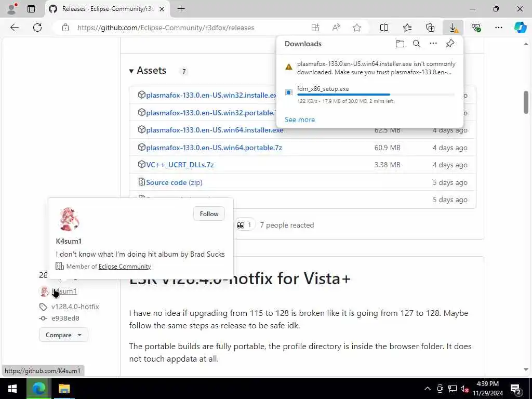This screenshot has width=532, height=399.
Task: Click the plasmafox installer warning entry
Action: [370, 68]
